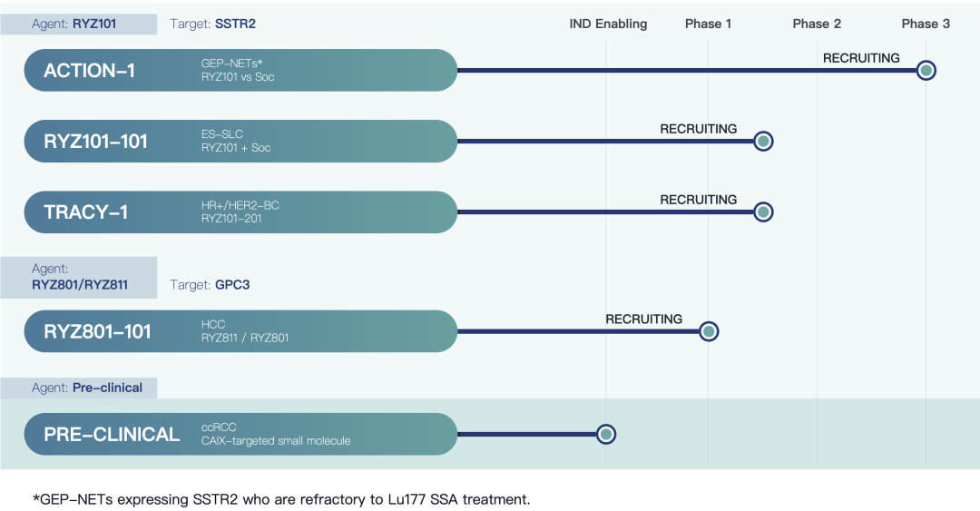Screen dimensions: 980x511
Task: Click the Target: SSTR2 label
Action: pos(212,24)
